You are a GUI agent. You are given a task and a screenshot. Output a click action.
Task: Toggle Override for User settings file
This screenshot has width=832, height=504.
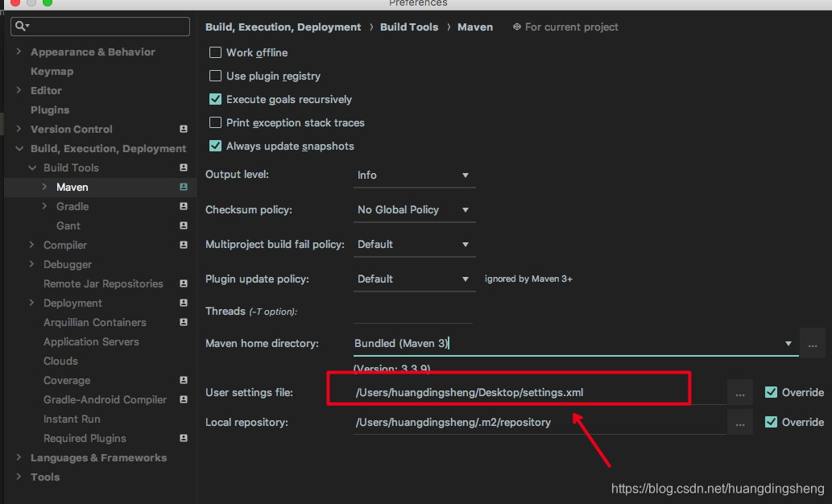771,392
